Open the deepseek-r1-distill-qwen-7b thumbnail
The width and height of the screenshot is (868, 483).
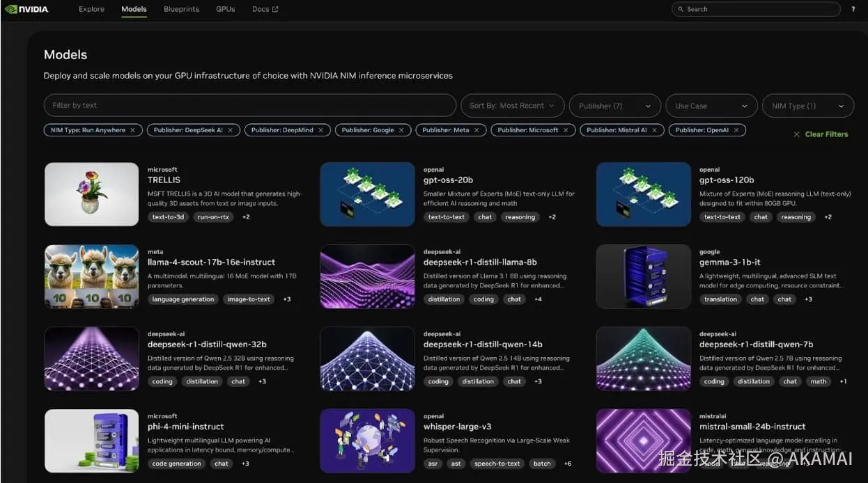(643, 358)
